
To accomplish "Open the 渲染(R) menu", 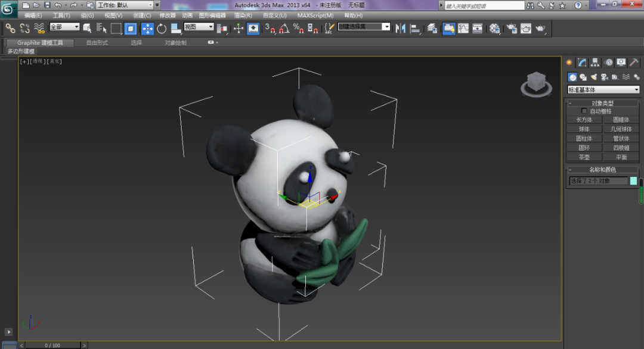I will coord(243,15).
